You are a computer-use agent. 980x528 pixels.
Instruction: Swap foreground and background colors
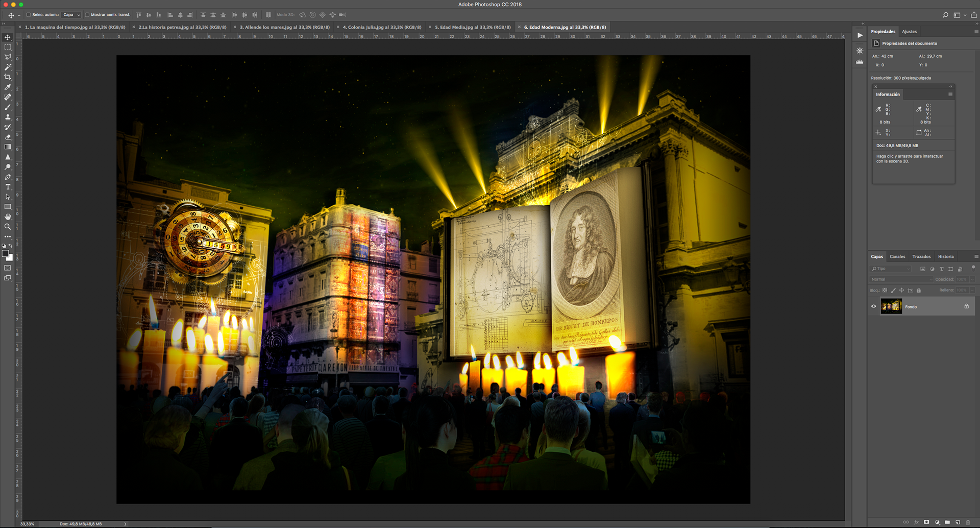pyautogui.click(x=11, y=246)
